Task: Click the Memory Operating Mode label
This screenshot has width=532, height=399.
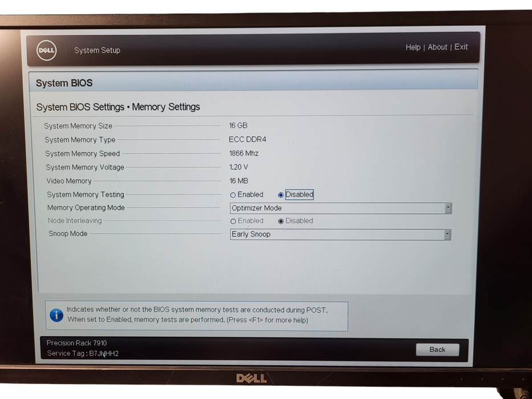Action: pyautogui.click(x=86, y=207)
